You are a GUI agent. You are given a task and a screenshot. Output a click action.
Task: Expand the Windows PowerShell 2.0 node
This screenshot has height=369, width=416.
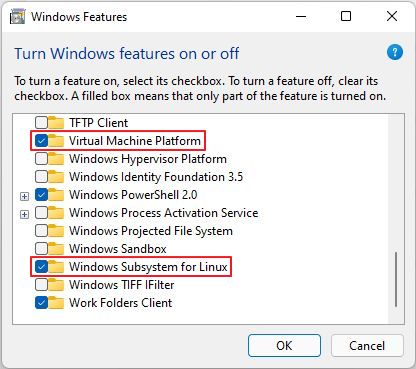click(24, 196)
